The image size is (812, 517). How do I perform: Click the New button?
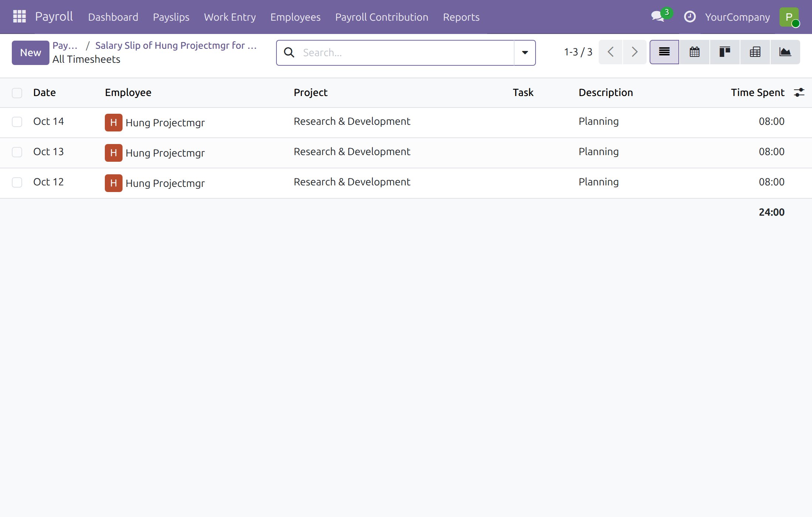click(x=31, y=53)
